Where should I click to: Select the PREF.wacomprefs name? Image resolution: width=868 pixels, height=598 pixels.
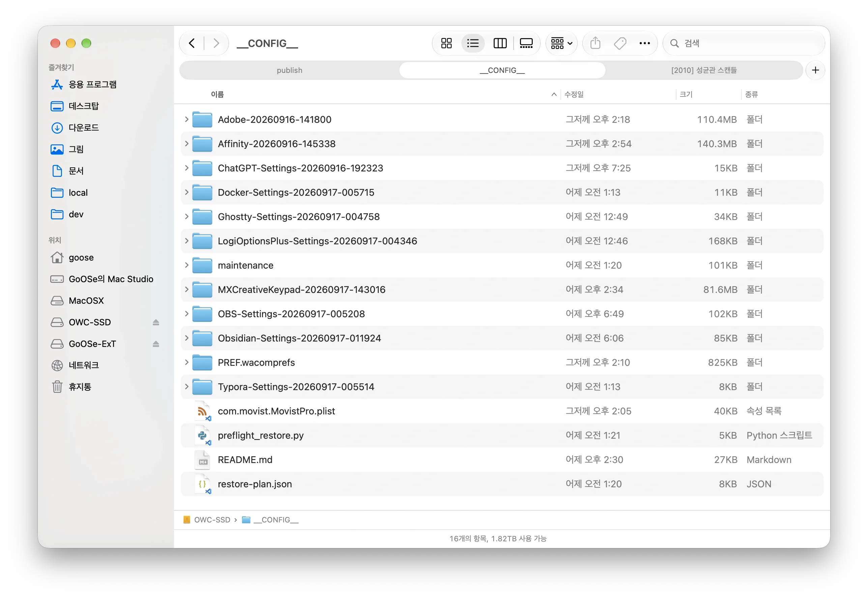(256, 363)
